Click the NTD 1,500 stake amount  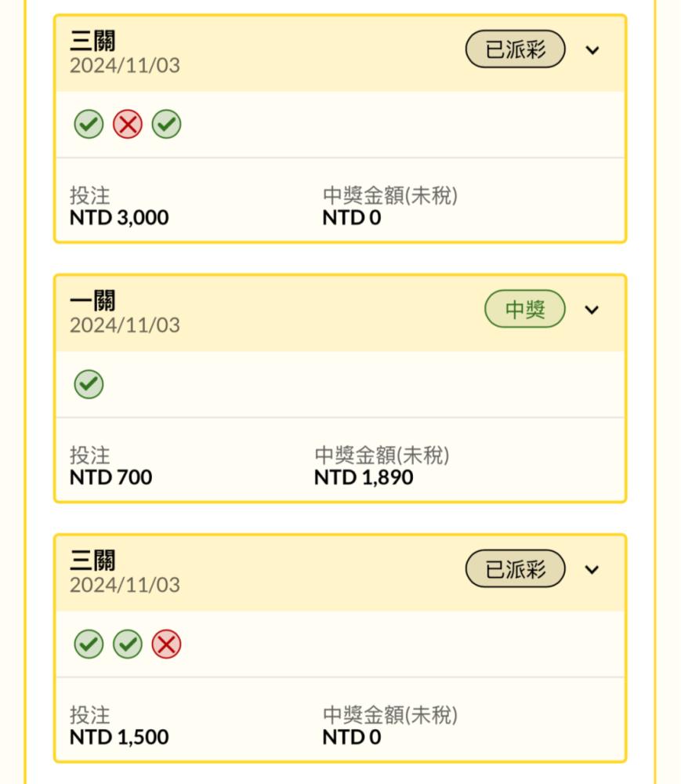[119, 738]
